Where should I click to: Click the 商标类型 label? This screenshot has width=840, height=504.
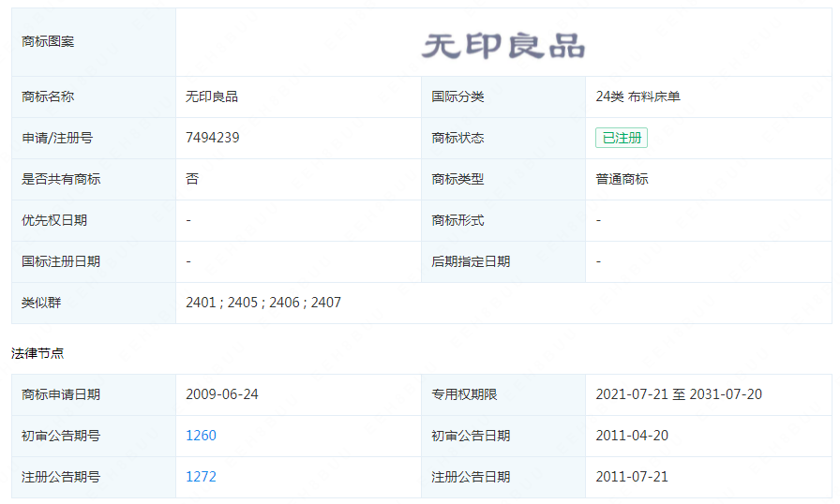(457, 179)
